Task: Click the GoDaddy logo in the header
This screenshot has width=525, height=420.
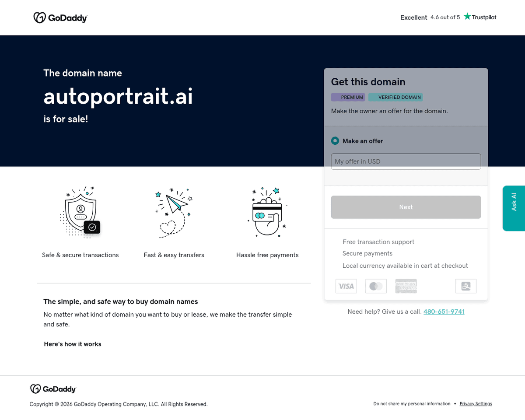Action: [60, 18]
